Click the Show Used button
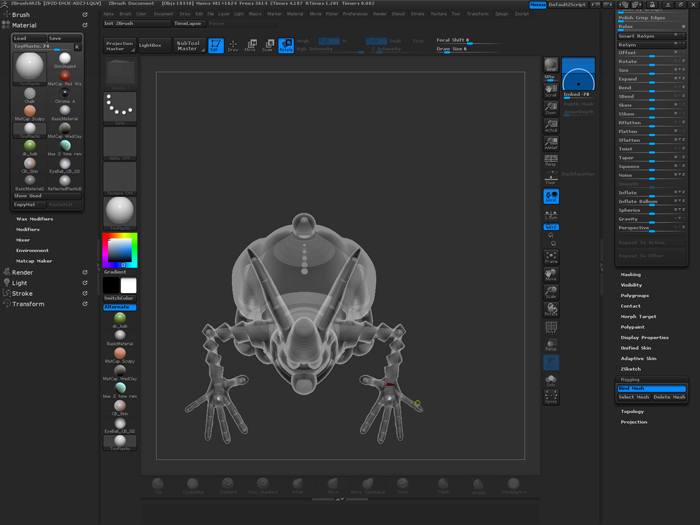 (47, 196)
